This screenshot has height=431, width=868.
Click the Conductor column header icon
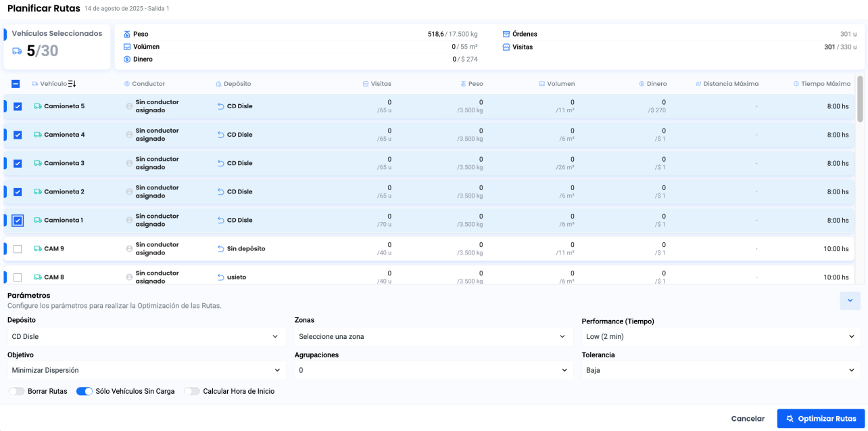127,84
